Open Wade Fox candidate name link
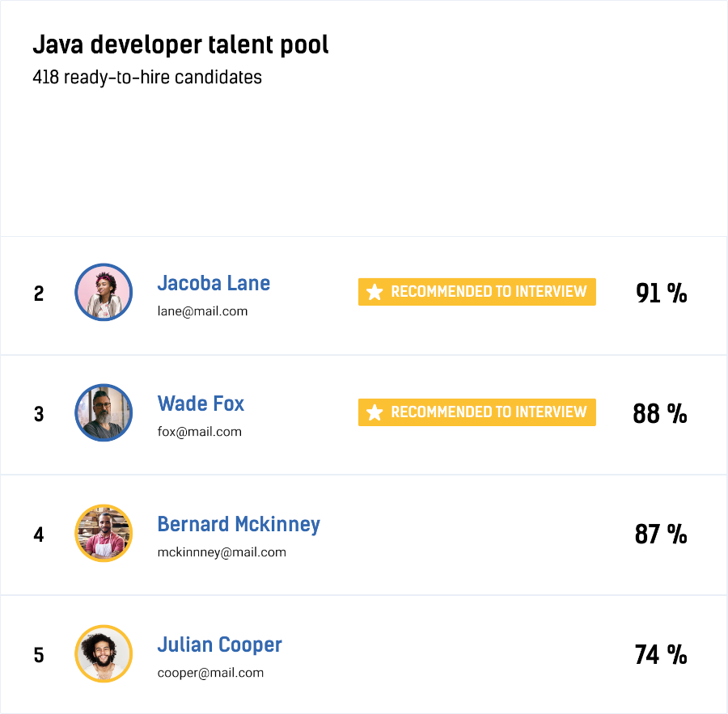This screenshot has width=728, height=714. (201, 403)
